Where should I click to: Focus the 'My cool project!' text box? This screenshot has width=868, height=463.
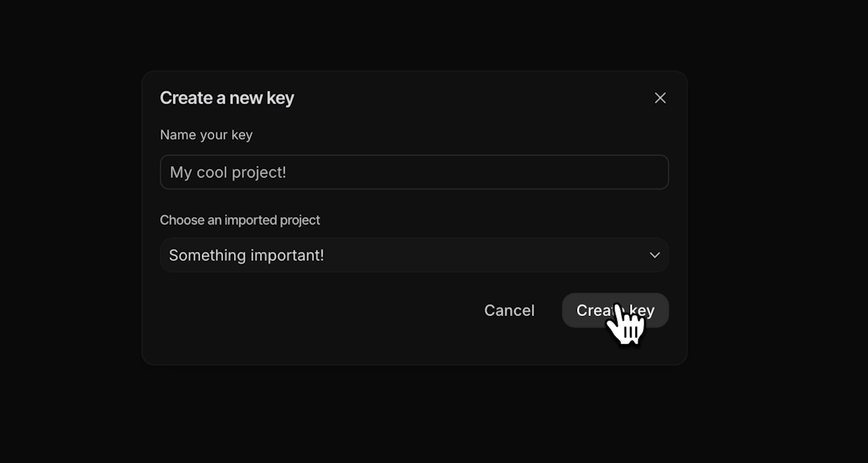click(414, 171)
